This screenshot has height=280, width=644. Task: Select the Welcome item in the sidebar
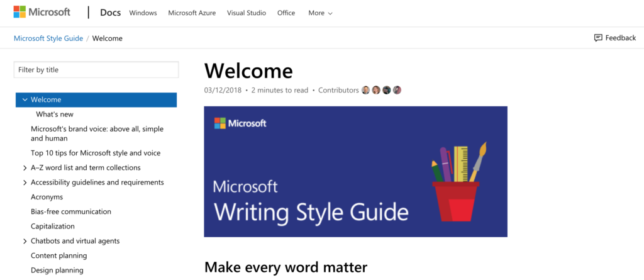tap(96, 100)
